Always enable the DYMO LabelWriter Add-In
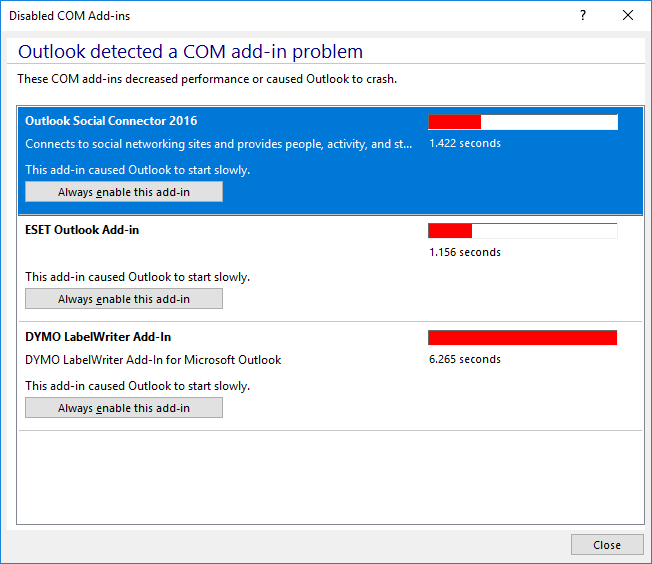 coord(123,408)
